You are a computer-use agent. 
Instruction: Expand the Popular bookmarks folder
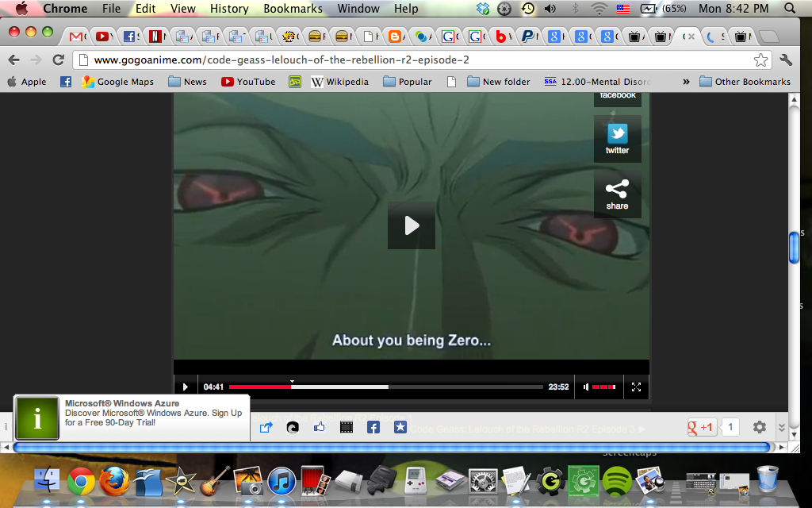point(408,82)
